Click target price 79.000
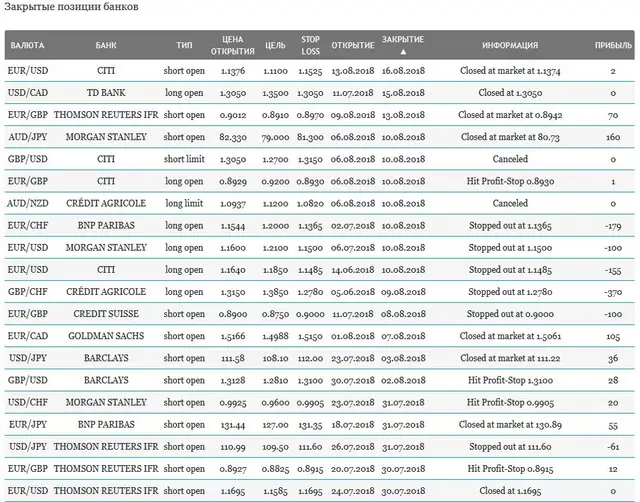This screenshot has width=640, height=502. click(275, 137)
